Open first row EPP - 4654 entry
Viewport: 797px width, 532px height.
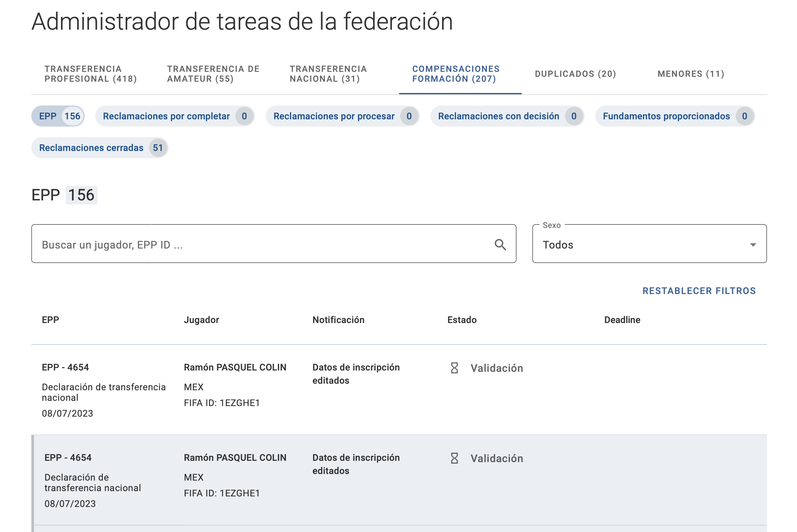[x=65, y=367]
